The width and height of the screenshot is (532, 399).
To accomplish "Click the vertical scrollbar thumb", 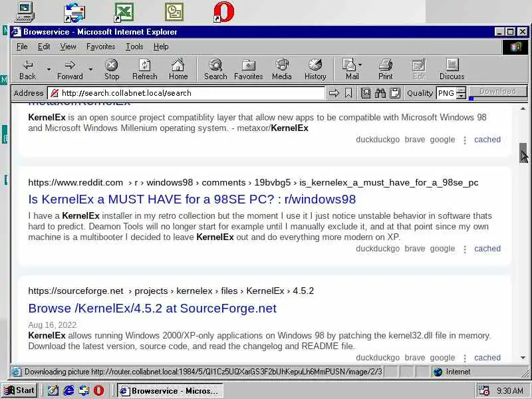I will 523,153.
